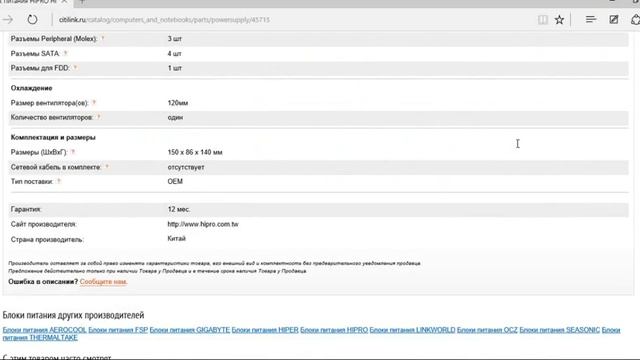
Task: Click the 'Страна производитель:' label
Action: pyautogui.click(x=47, y=240)
